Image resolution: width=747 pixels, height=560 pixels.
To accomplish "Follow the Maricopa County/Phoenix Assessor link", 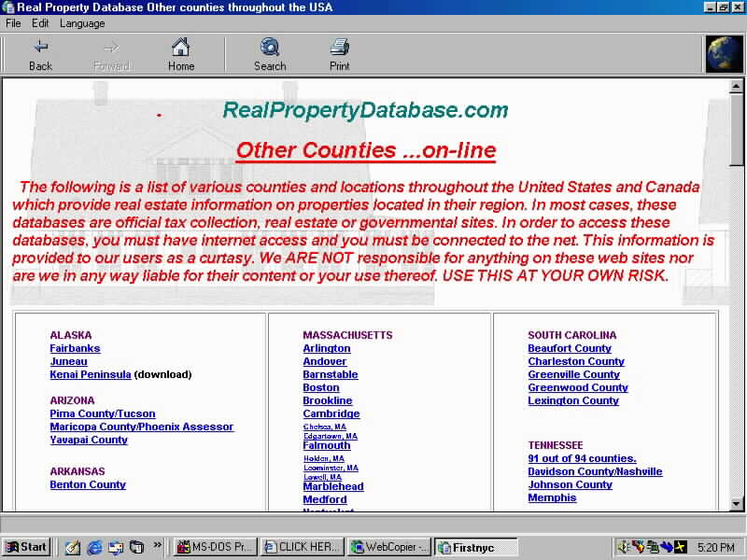I will 141,427.
